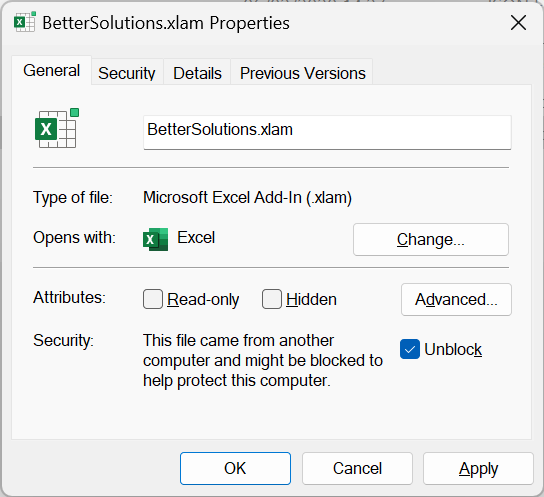Select the Previous Versions tab

click(x=303, y=73)
